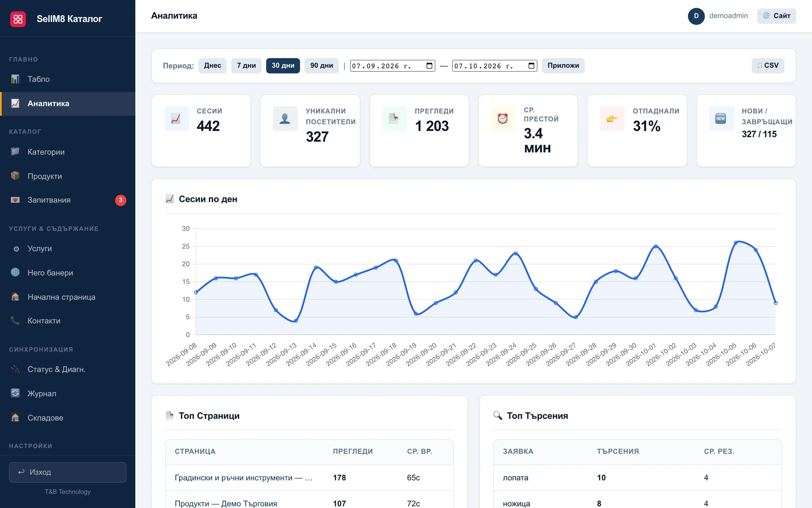Select Аналитика in the sidebar
Image resolution: width=812 pixels, height=508 pixels.
coord(68,104)
